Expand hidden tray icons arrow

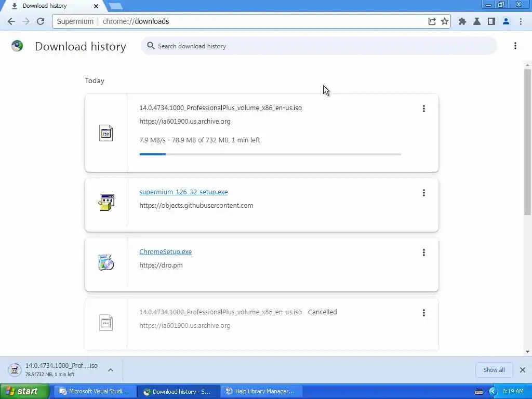[x=493, y=392]
